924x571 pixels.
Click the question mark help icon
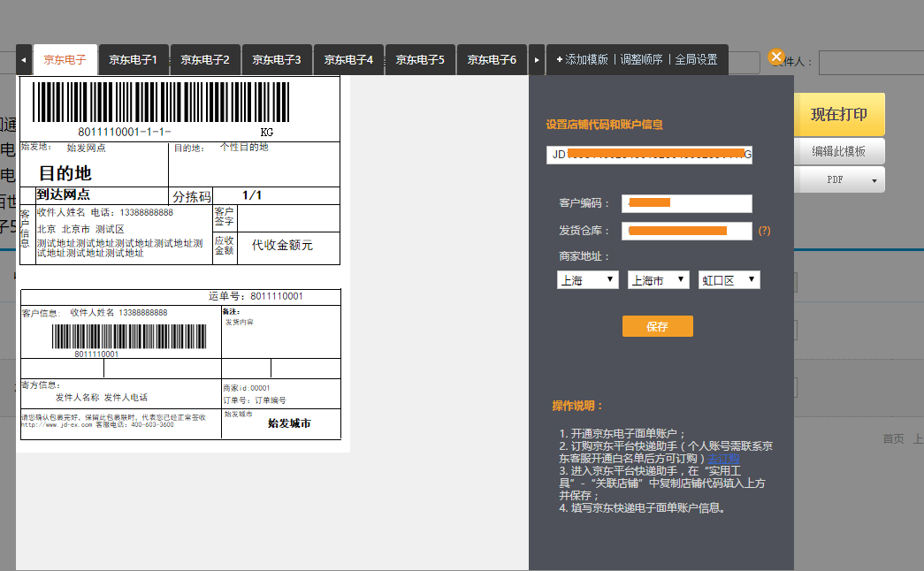pos(765,231)
